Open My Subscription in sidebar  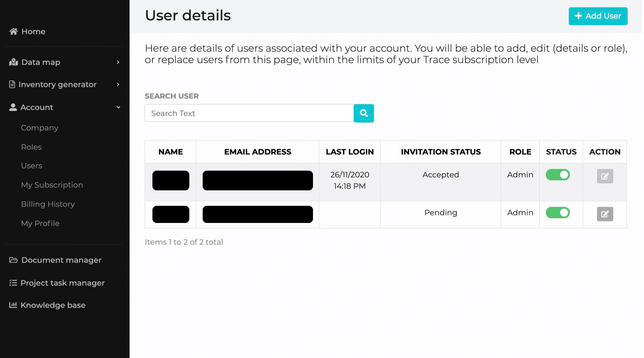pos(52,185)
